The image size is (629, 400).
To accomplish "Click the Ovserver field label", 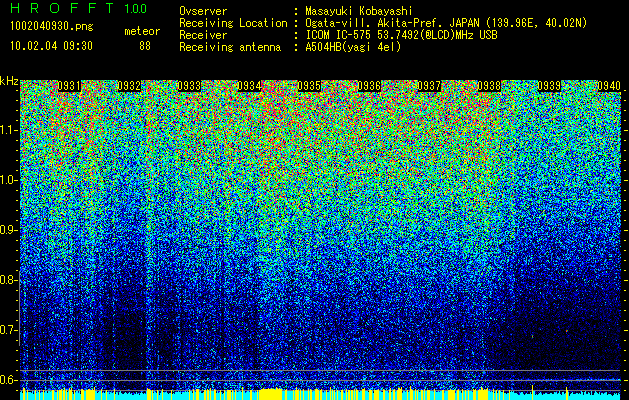I will pyautogui.click(x=203, y=11).
